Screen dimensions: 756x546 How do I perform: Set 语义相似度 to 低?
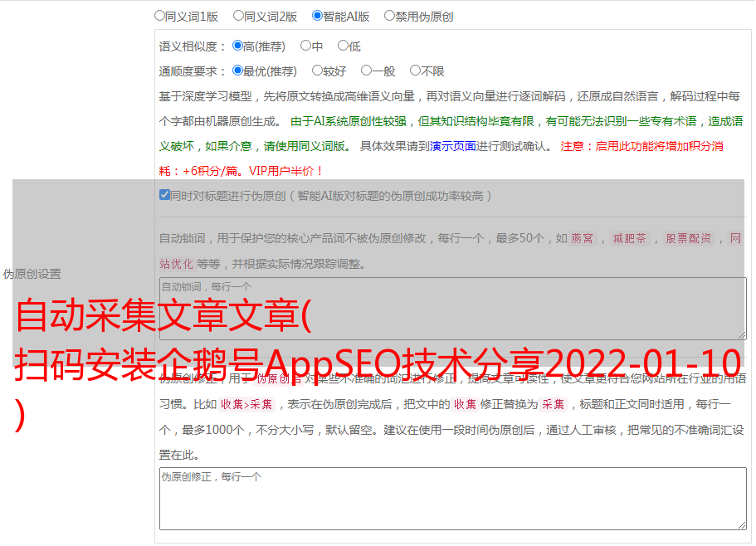pos(343,46)
